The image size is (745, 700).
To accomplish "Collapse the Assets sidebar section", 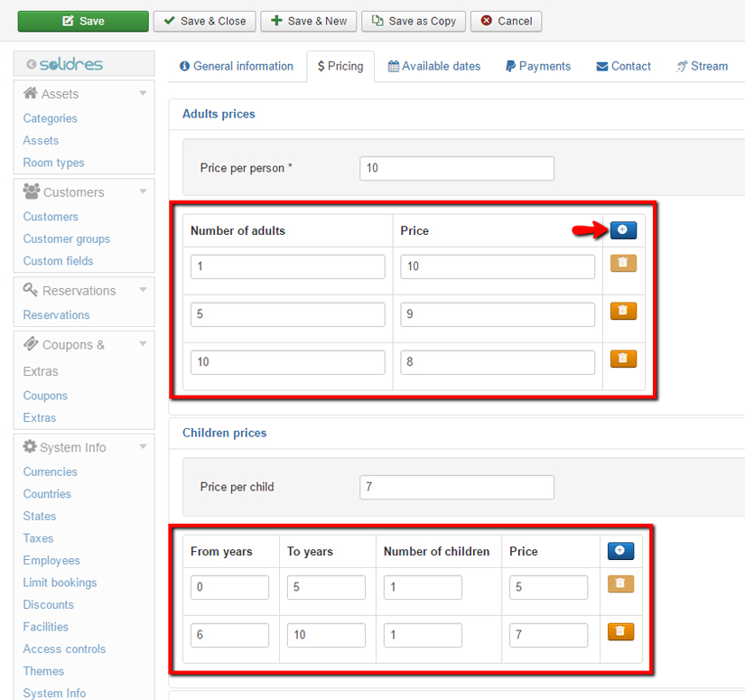I will pos(142,93).
